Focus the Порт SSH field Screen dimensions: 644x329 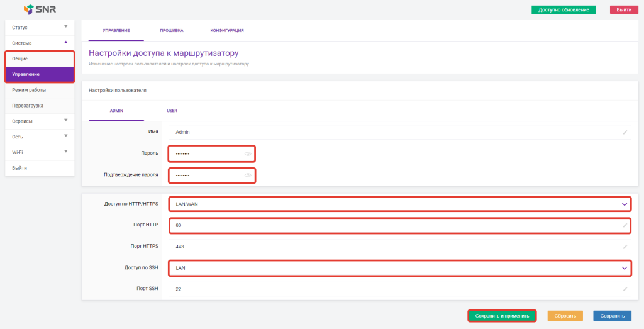coord(399,289)
